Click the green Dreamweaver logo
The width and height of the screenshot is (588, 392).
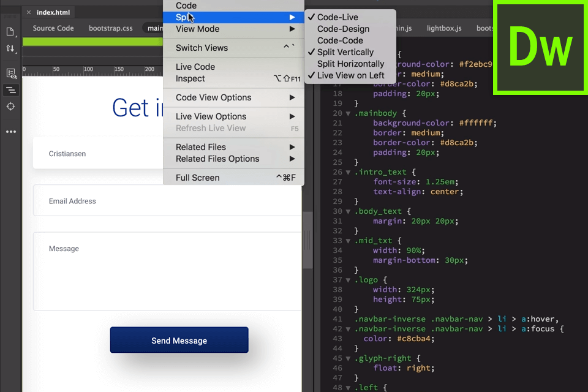coord(540,47)
